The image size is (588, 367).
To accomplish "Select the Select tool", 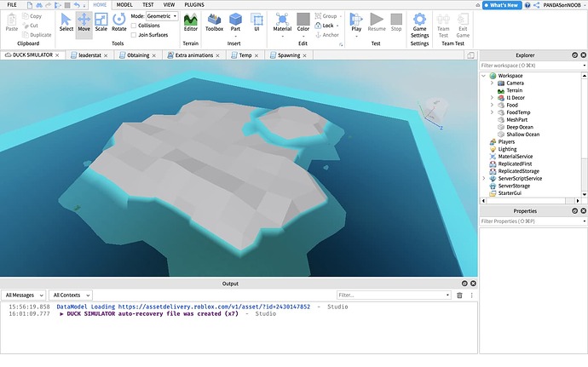I will [66, 22].
